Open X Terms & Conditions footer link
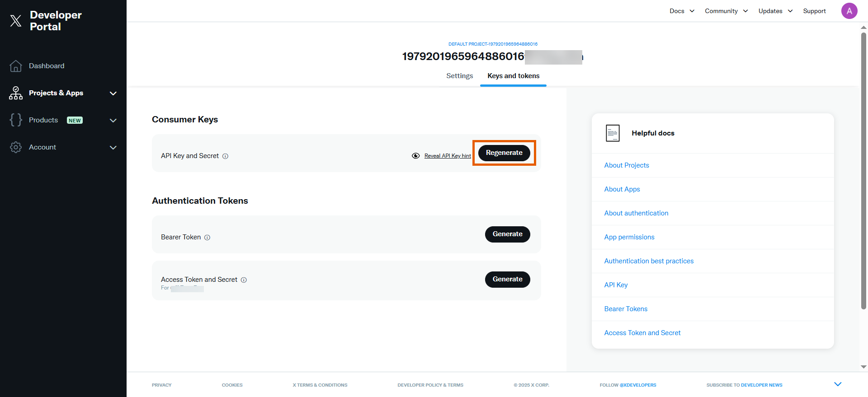The image size is (868, 397). pos(320,385)
